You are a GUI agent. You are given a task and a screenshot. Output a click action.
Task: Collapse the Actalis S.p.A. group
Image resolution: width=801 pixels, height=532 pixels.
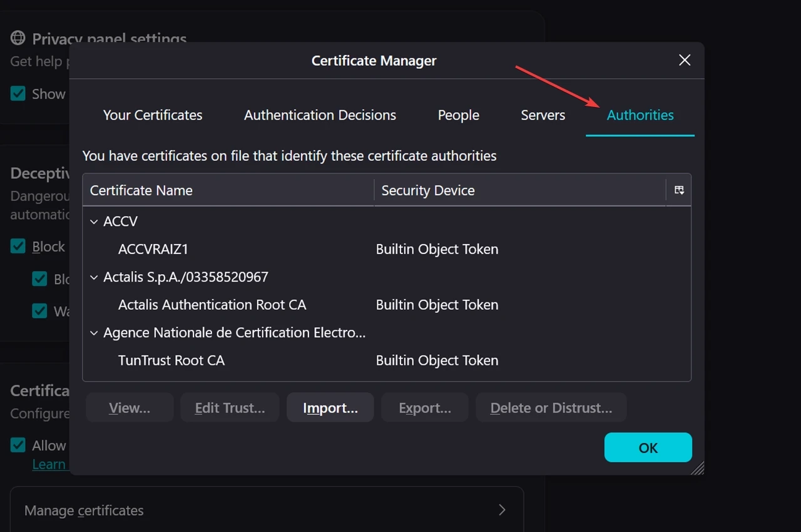[x=94, y=277]
